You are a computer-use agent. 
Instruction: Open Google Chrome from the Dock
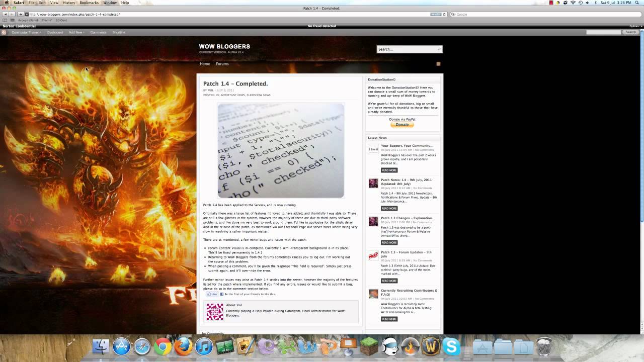163,346
